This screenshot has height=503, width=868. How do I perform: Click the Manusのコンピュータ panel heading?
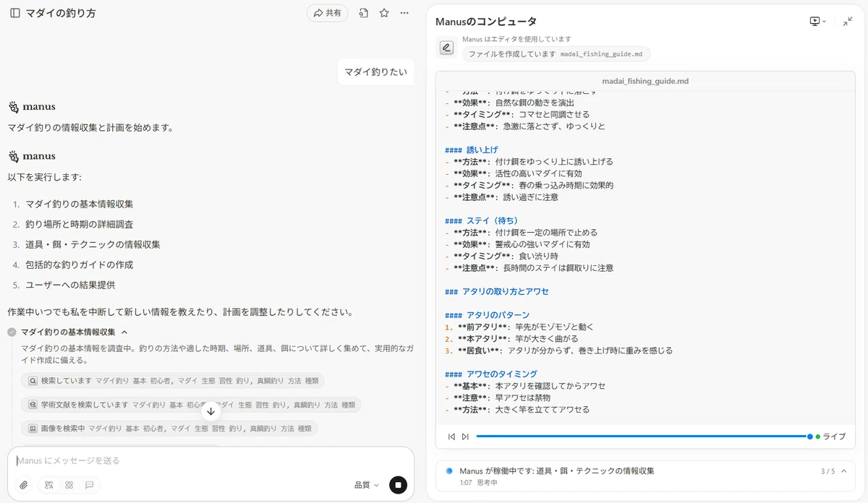tap(486, 22)
